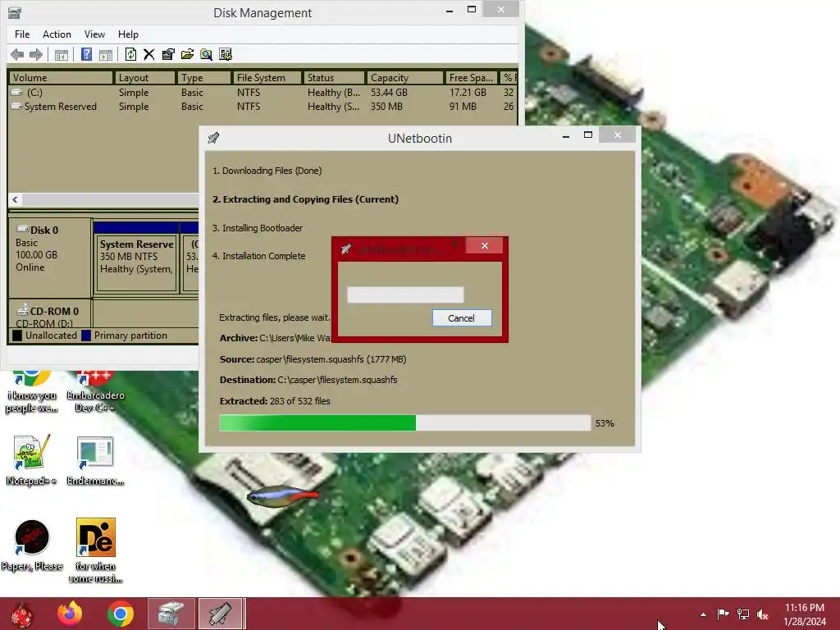Open the 'i know you people we...' Chrome shortcut

click(32, 391)
